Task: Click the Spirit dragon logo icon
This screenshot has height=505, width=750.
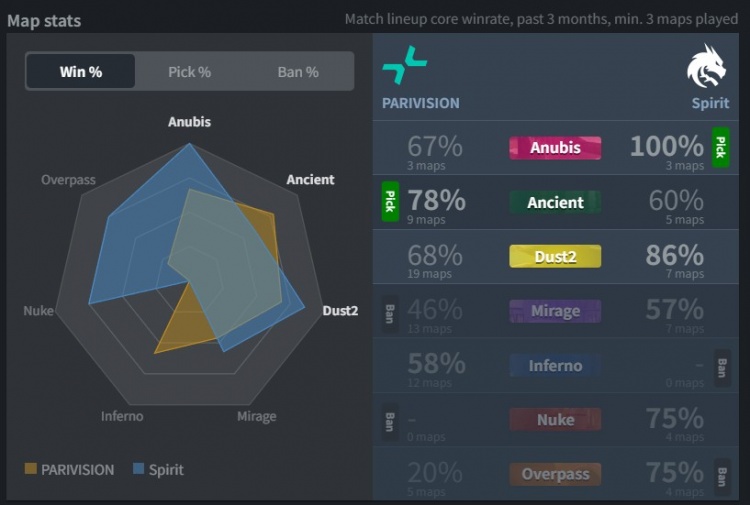Action: coord(707,66)
